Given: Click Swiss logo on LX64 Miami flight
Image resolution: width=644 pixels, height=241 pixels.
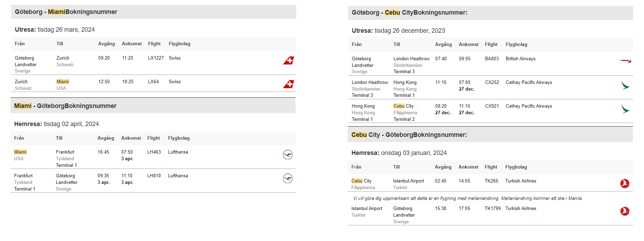Looking at the screenshot, I should (288, 84).
